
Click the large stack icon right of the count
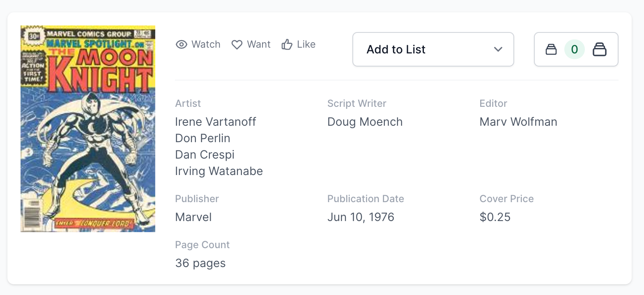[599, 50]
